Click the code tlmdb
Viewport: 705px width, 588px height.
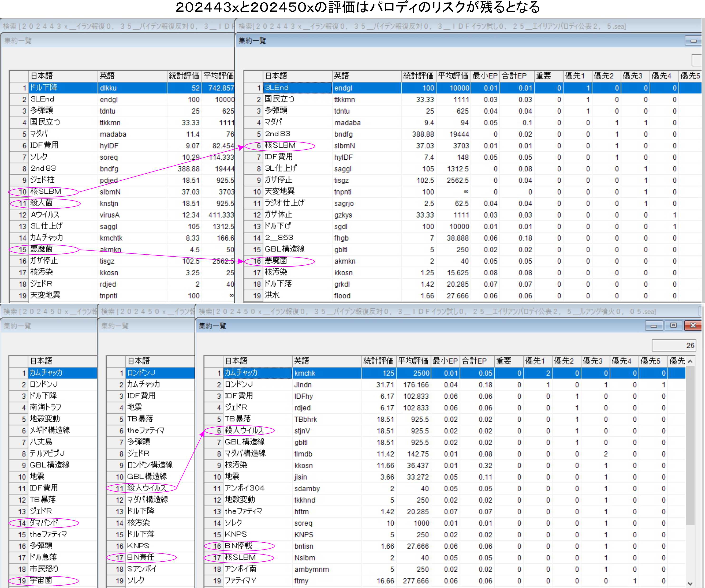click(303, 454)
